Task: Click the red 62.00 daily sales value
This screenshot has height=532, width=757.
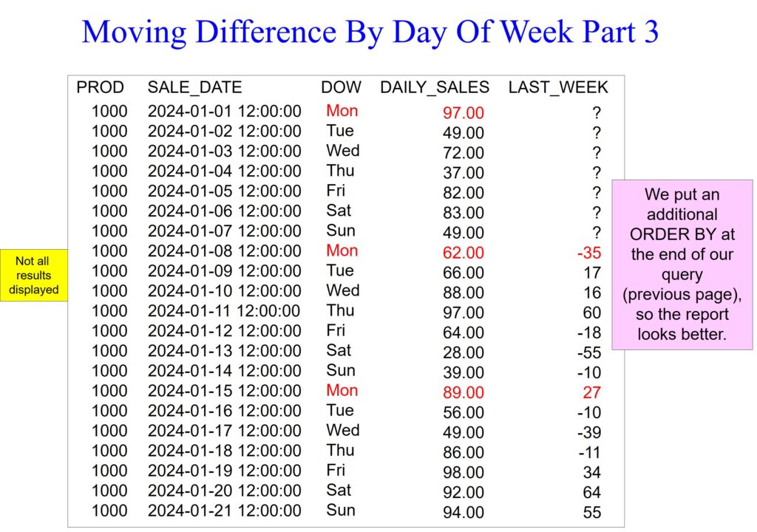Action: pyautogui.click(x=464, y=253)
